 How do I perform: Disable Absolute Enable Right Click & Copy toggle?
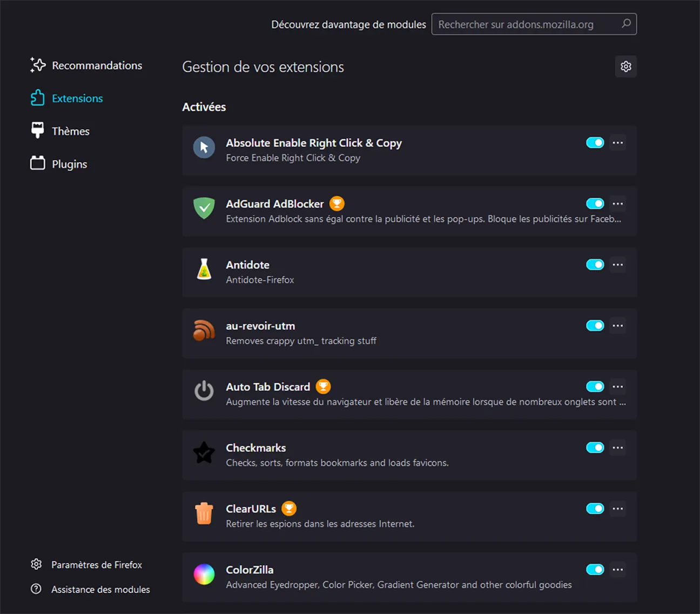click(x=595, y=143)
